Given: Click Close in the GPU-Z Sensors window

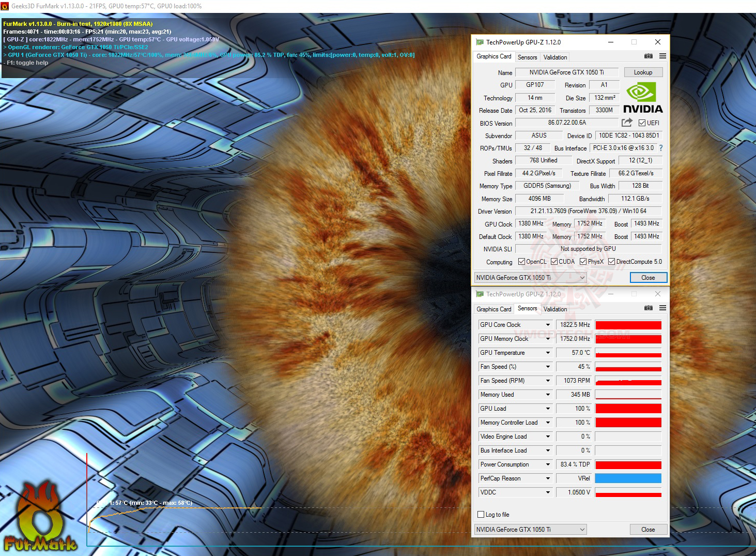Looking at the screenshot, I should tap(649, 530).
